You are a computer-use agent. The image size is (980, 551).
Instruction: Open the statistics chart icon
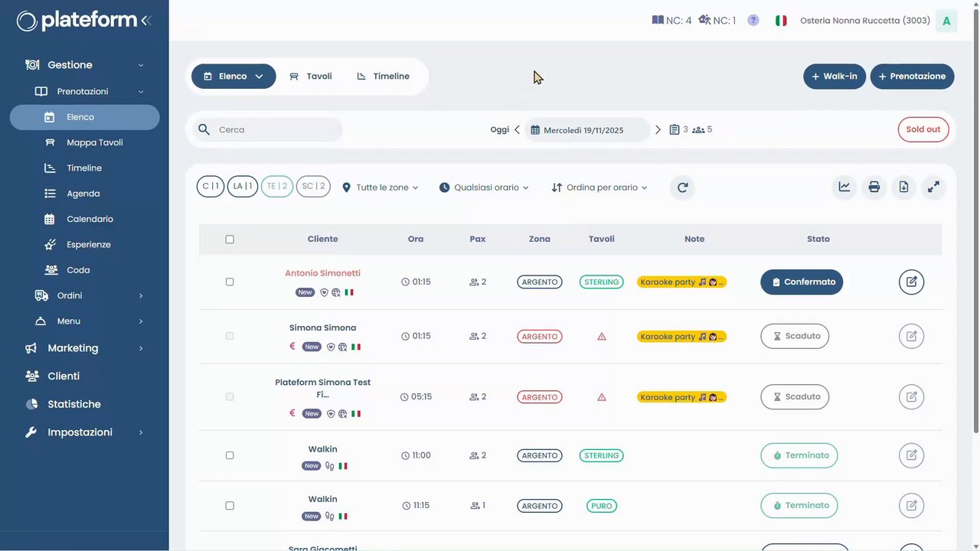[x=844, y=187]
